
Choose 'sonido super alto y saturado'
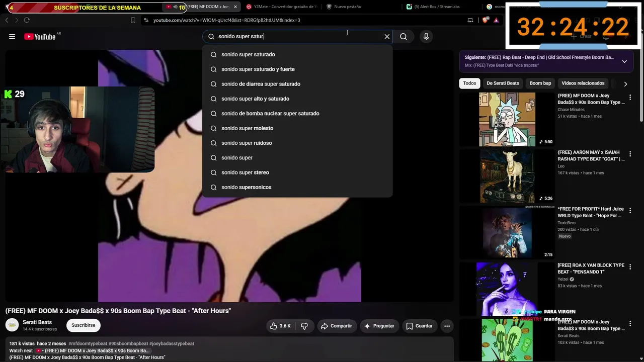point(297,99)
